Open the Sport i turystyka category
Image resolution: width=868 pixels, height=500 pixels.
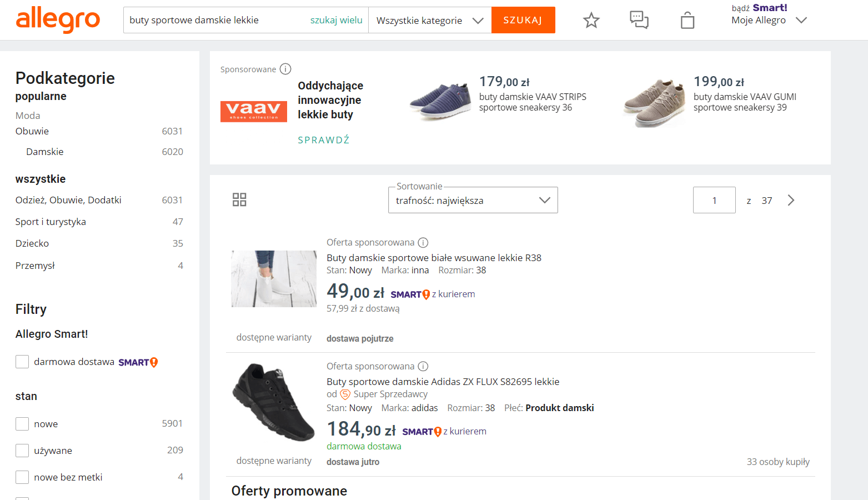point(51,221)
